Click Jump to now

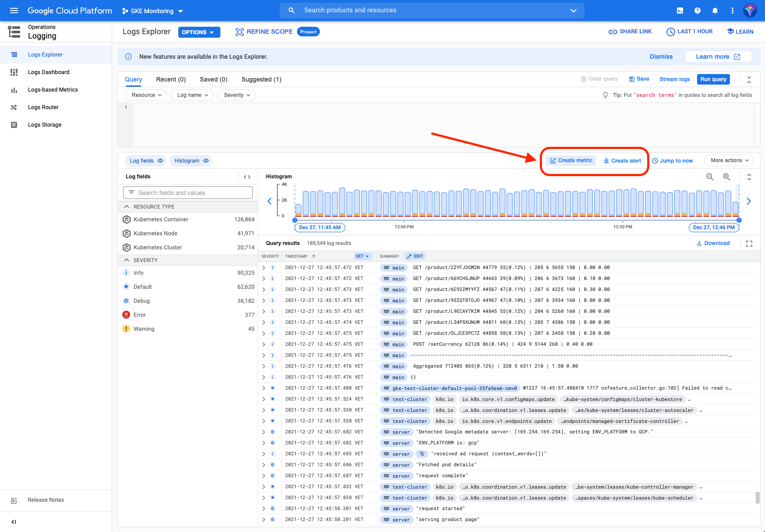[673, 161]
